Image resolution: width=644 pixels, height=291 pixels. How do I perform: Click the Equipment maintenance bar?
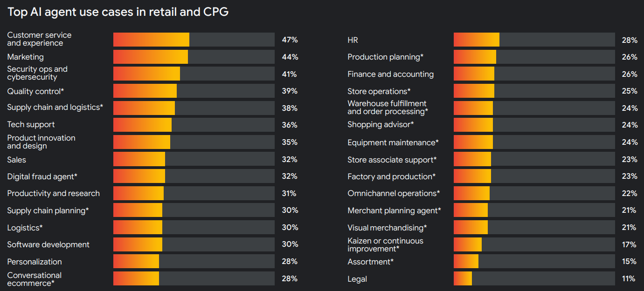coord(534,142)
